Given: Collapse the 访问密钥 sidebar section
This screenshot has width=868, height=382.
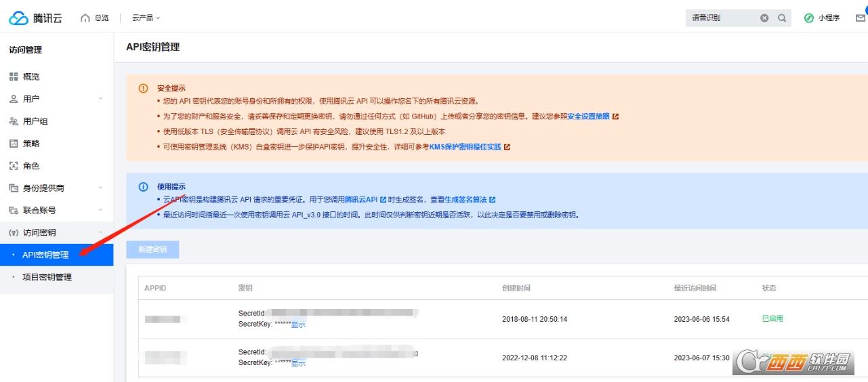Looking at the screenshot, I should 100,232.
